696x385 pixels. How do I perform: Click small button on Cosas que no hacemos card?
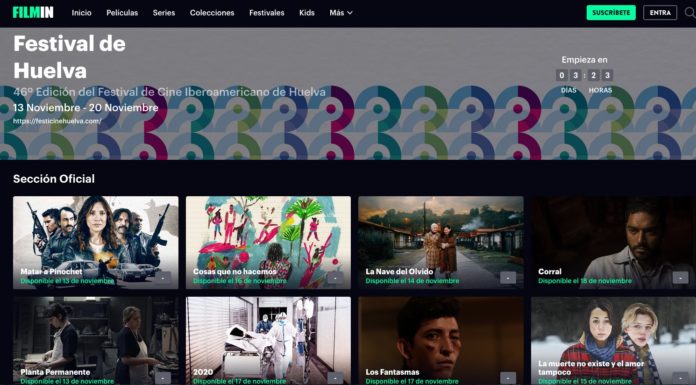[335, 278]
